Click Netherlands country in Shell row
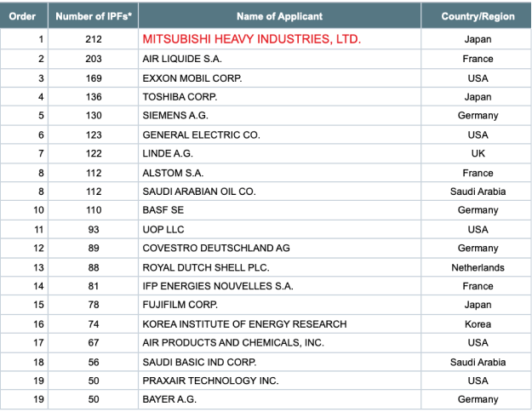 click(478, 268)
